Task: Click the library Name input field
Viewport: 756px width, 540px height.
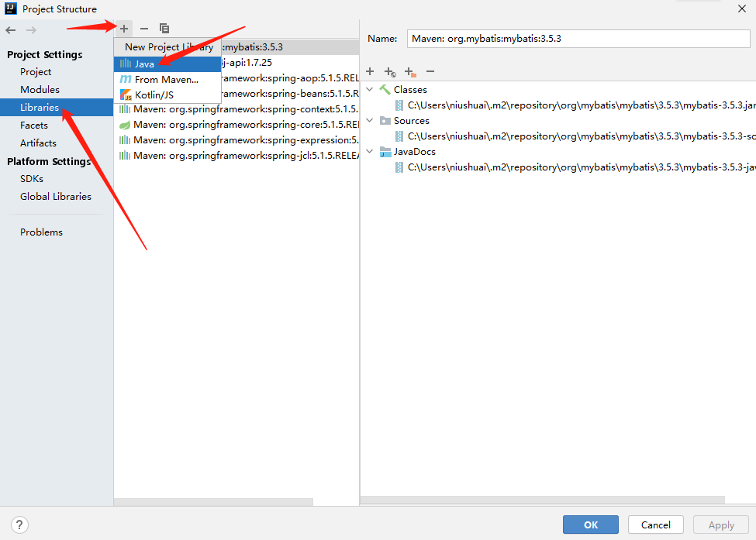Action: coord(578,39)
